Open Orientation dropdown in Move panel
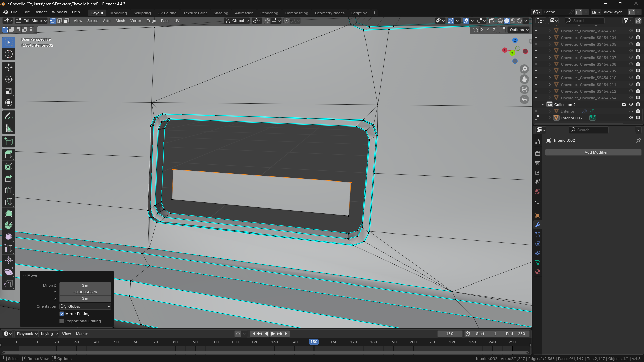This screenshot has width=644, height=362. point(85,306)
